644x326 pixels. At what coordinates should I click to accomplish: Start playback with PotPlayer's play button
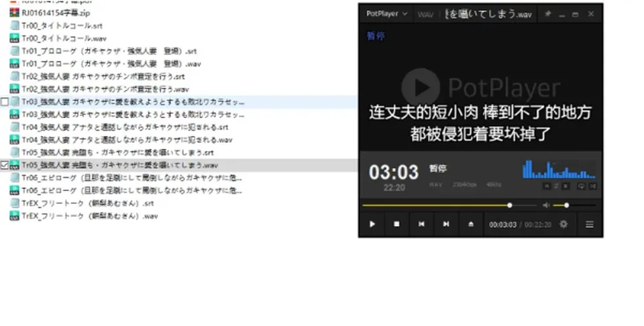[x=372, y=224]
